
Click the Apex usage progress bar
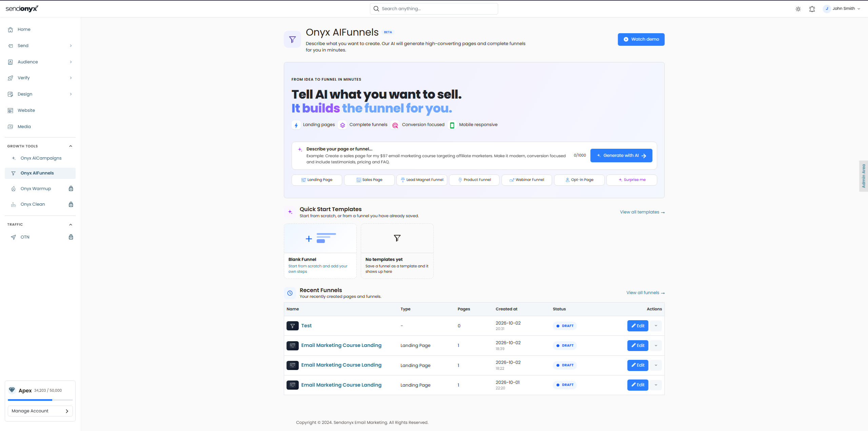tap(40, 400)
